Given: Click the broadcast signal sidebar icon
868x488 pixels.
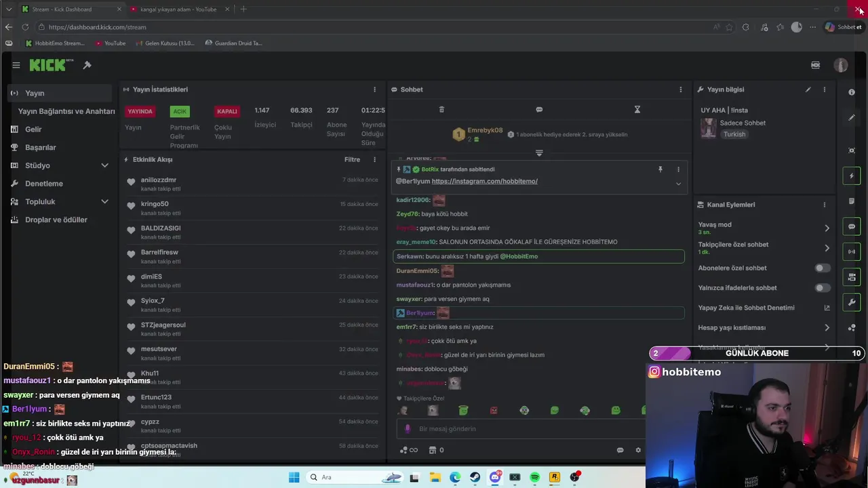Looking at the screenshot, I should [x=852, y=251].
